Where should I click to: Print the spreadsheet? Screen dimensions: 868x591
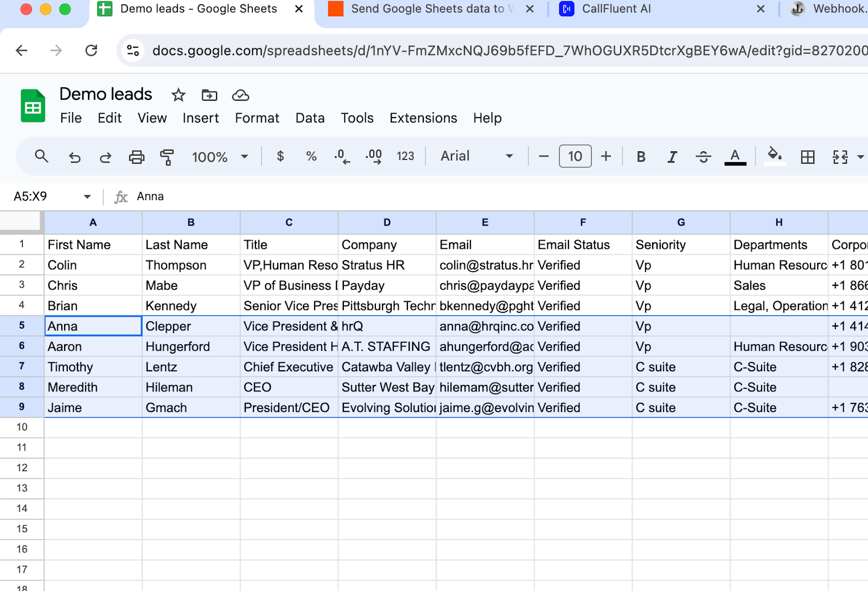(136, 157)
